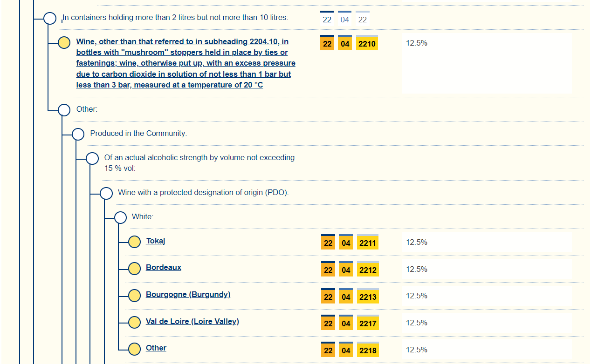591x364 pixels.
Task: Click yellow node next to Val de Loire
Action: click(x=134, y=322)
